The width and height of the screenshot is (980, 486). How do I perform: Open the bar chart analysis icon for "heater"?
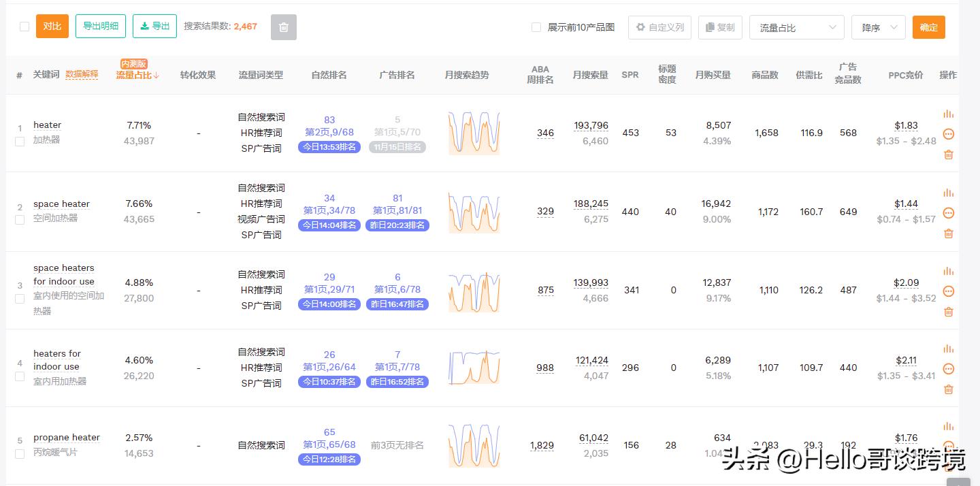(x=949, y=113)
